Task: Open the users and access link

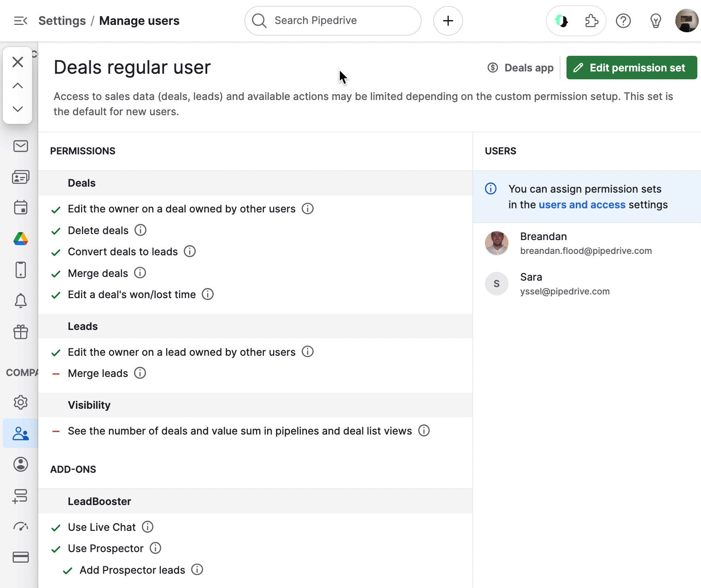Action: 582,205
